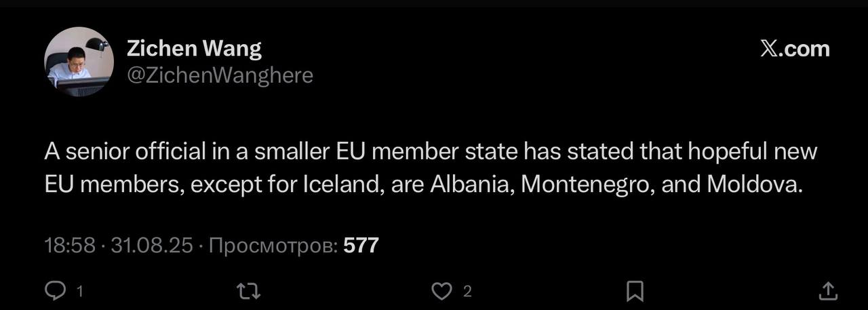Image resolution: width=868 pixels, height=310 pixels.
Task: Open the @ZichenWanghere handle link
Action: (x=220, y=75)
